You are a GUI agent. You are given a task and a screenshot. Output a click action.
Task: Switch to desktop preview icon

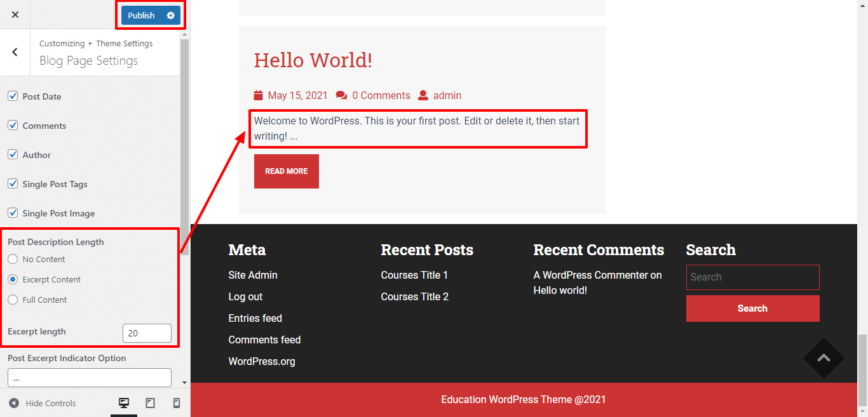coord(124,403)
